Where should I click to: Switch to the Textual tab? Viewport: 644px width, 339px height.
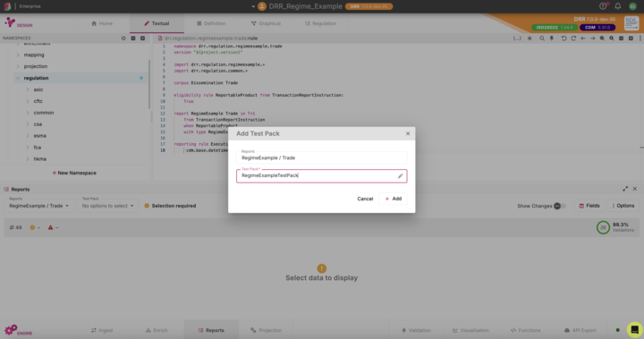(x=157, y=23)
